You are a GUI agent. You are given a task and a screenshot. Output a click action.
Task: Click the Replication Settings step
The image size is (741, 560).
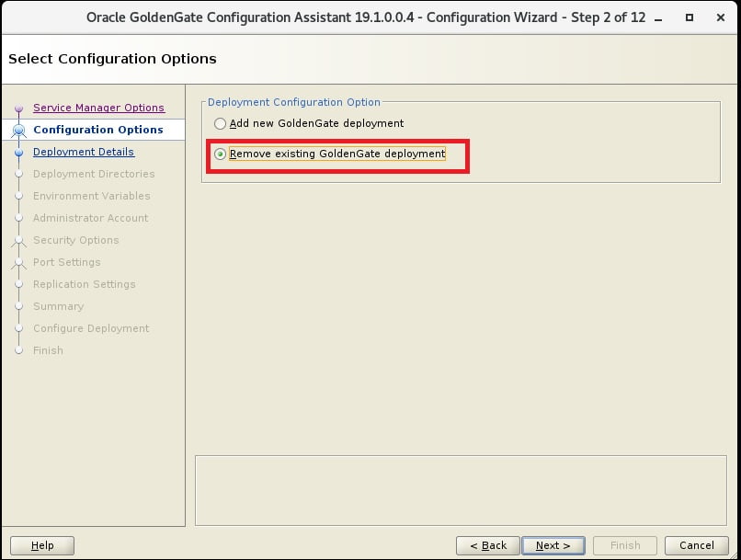(x=84, y=284)
